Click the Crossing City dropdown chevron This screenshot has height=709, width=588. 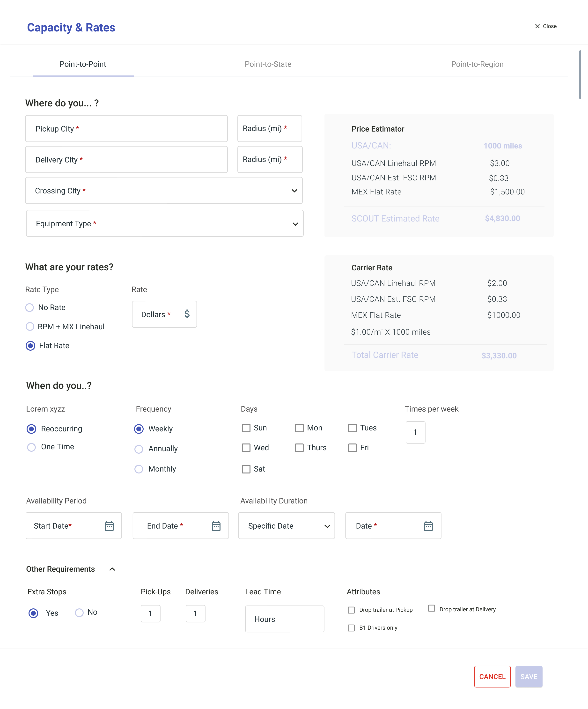pos(294,191)
